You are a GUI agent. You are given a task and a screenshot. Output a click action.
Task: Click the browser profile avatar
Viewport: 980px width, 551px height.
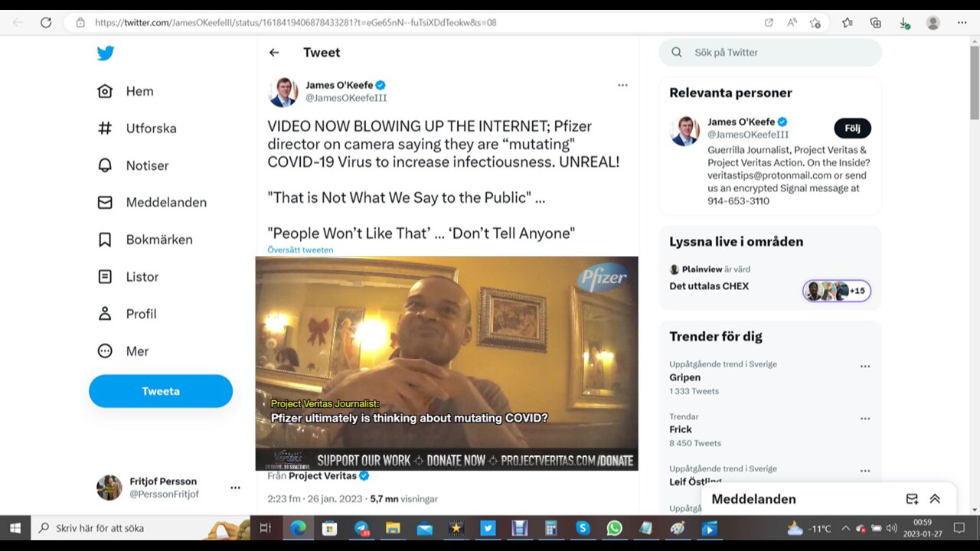point(933,22)
